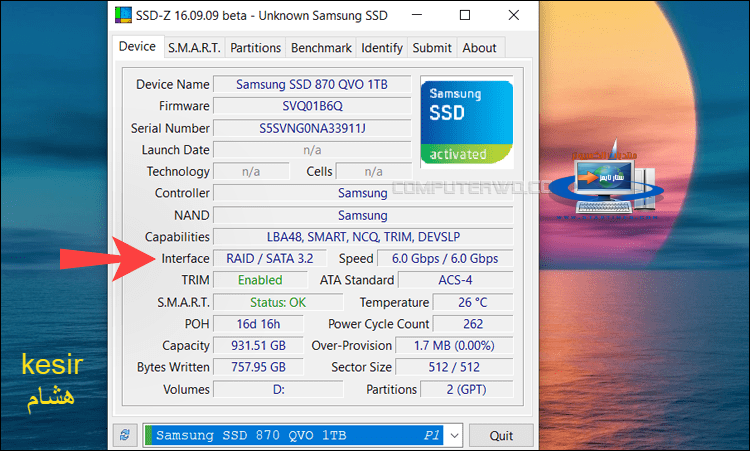Click the Over-Provision label
Screen dimensions: 750x451
coord(352,345)
